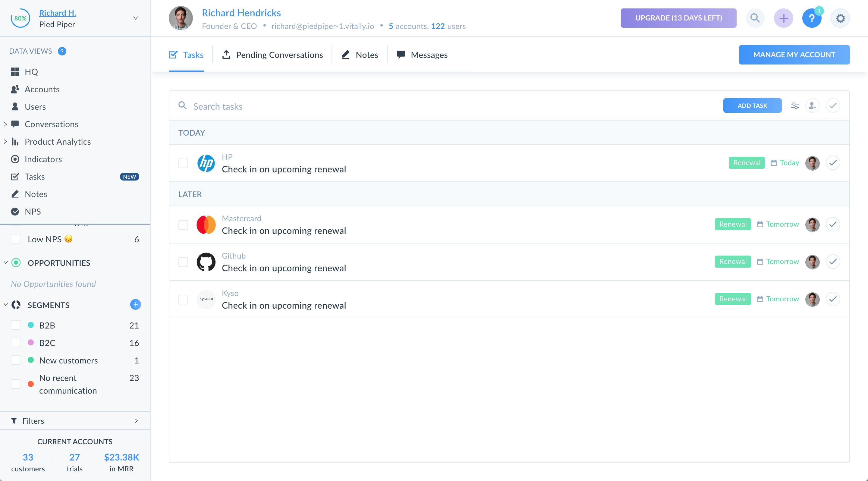The height and width of the screenshot is (481, 868).
Task: Click Manage My Account button
Action: click(x=794, y=55)
